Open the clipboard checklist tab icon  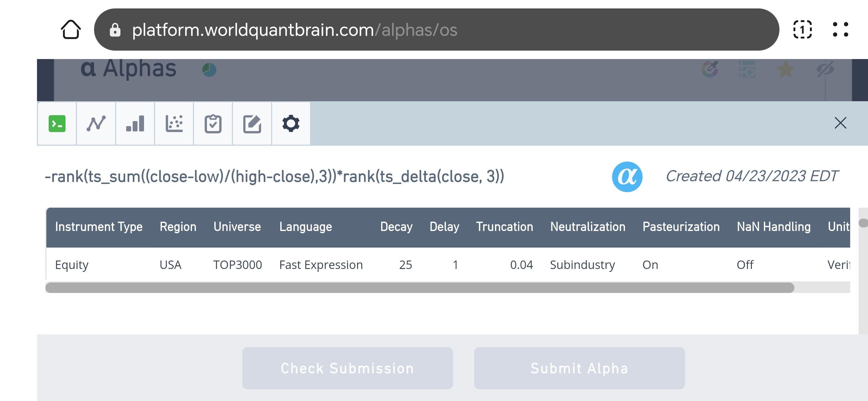pos(213,123)
